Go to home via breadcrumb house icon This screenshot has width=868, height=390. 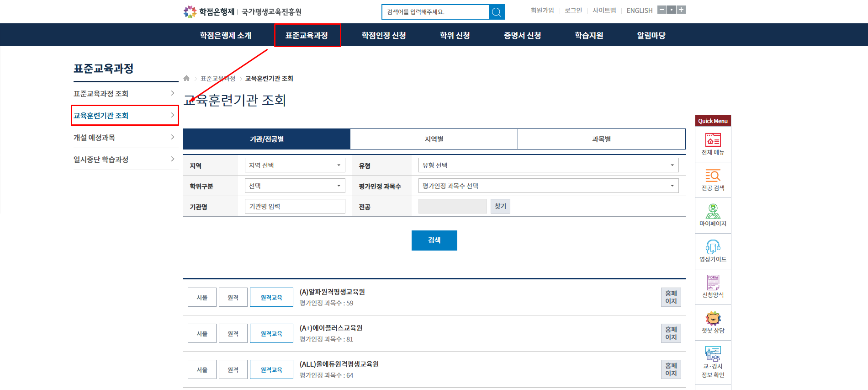click(x=186, y=78)
